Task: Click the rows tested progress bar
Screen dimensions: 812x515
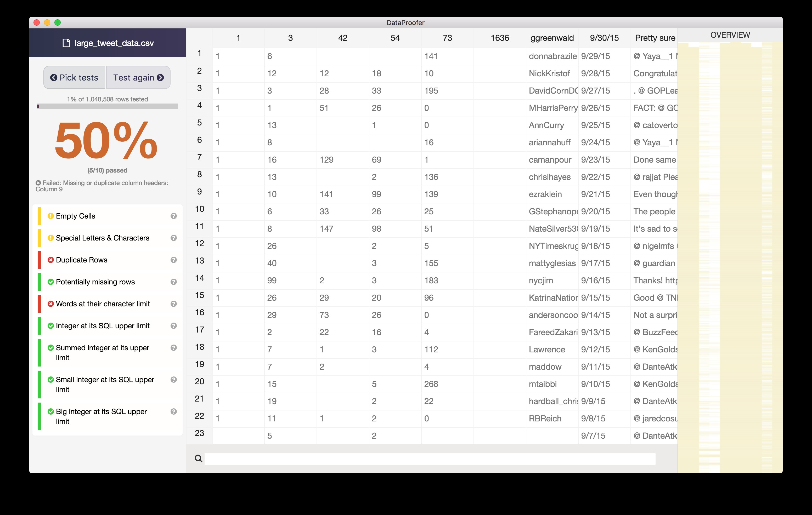Action: pyautogui.click(x=107, y=106)
